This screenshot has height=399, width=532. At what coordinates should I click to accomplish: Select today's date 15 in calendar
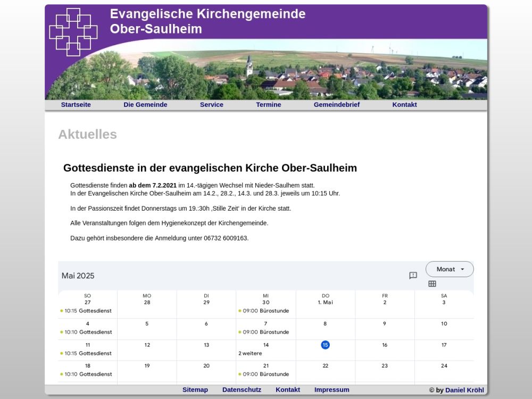point(325,345)
